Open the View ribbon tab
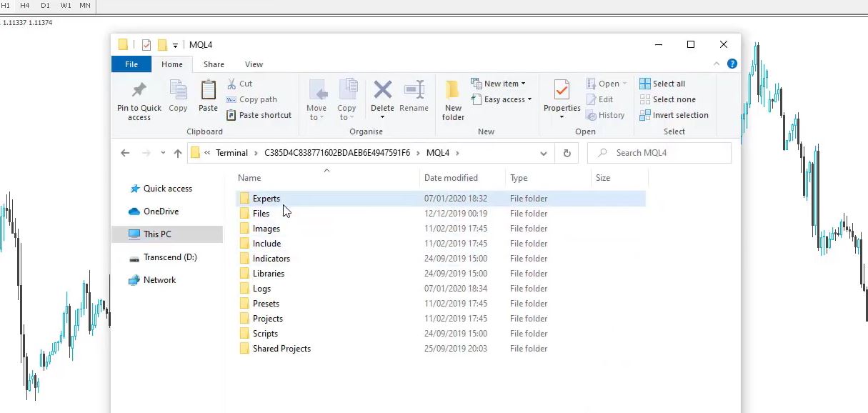868x413 pixels. 254,64
